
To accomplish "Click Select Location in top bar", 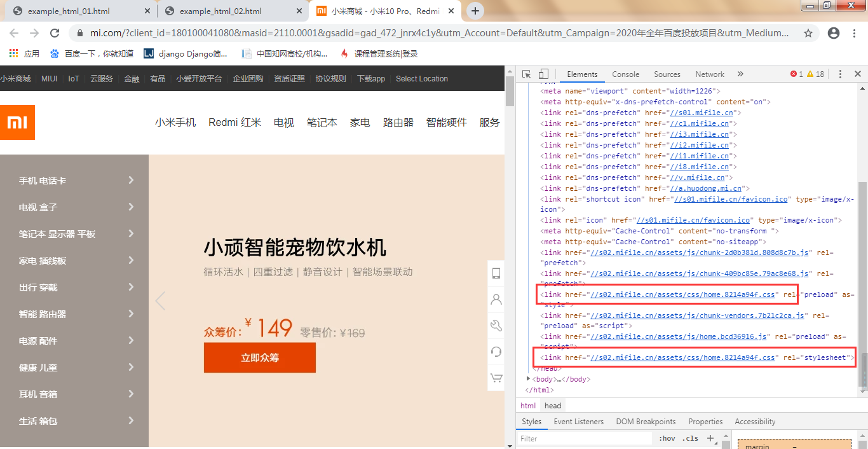I will click(x=422, y=79).
